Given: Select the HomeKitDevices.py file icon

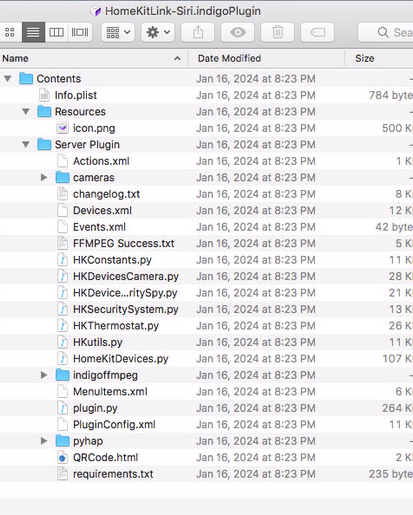Looking at the screenshot, I should 62,359.
